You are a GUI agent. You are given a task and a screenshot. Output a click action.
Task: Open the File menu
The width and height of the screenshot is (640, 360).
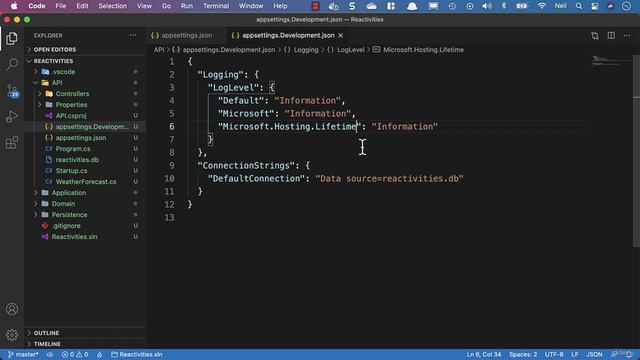61,6
